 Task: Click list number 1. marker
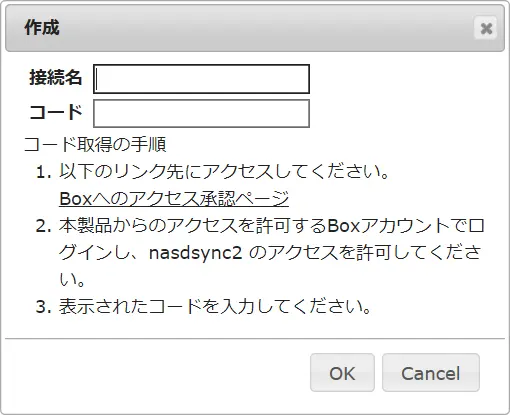44,172
